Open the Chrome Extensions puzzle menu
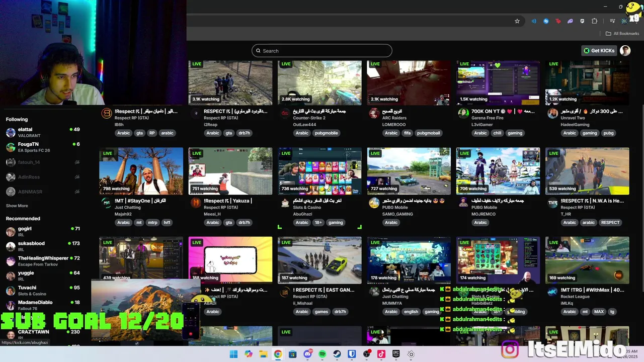This screenshot has width=644, height=362. 595,21
